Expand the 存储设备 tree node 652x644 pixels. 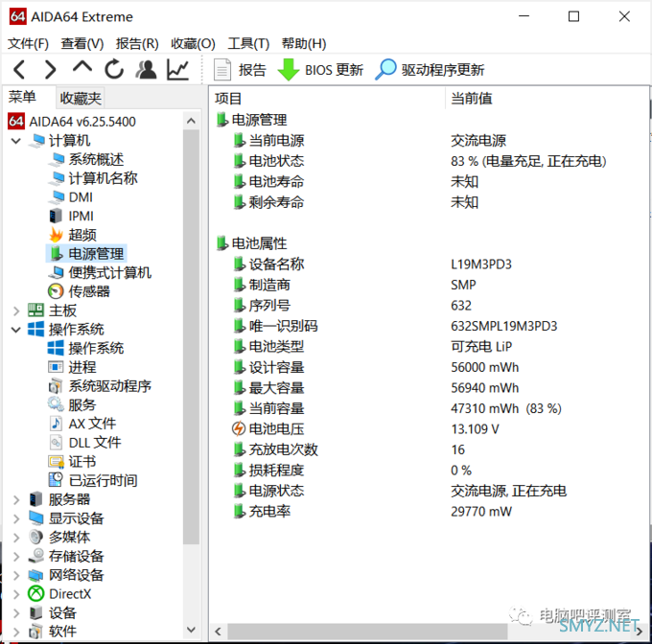(15, 557)
